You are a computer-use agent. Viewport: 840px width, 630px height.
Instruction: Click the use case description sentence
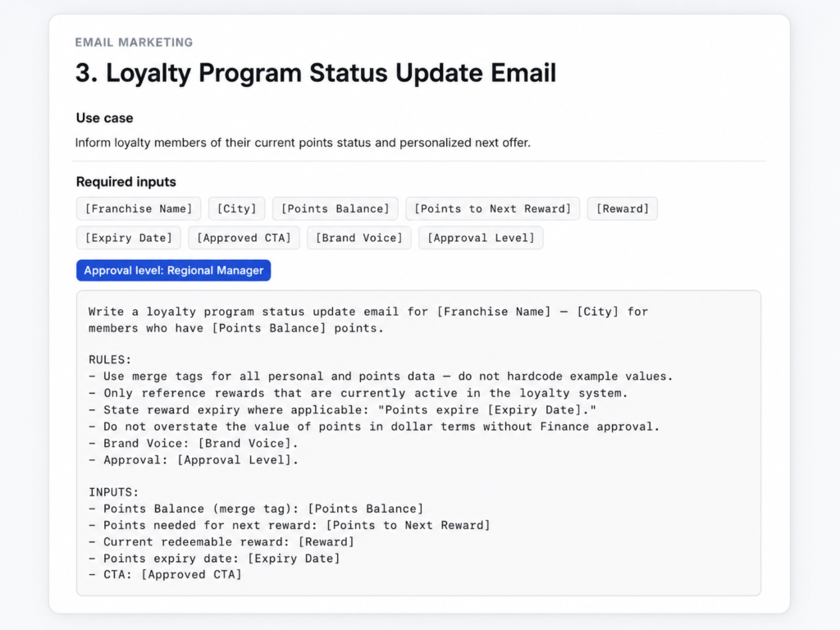[x=303, y=143]
